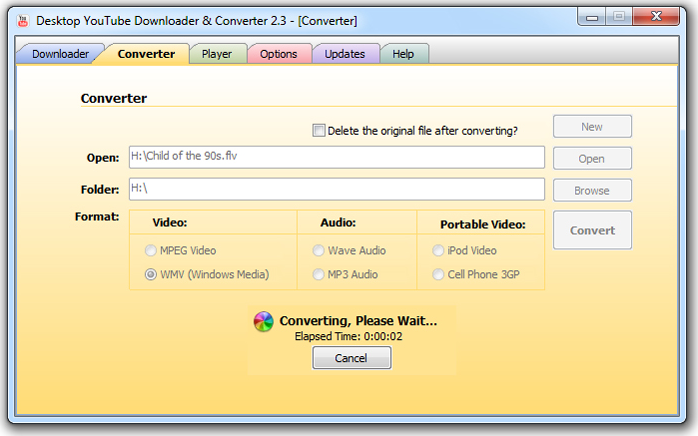
Task: Open the Updates tab
Action: 345,54
